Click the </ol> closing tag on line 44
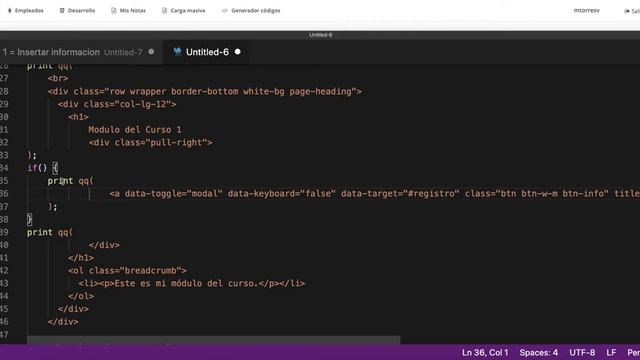Viewport: 640px width, 360px height. tap(81, 296)
